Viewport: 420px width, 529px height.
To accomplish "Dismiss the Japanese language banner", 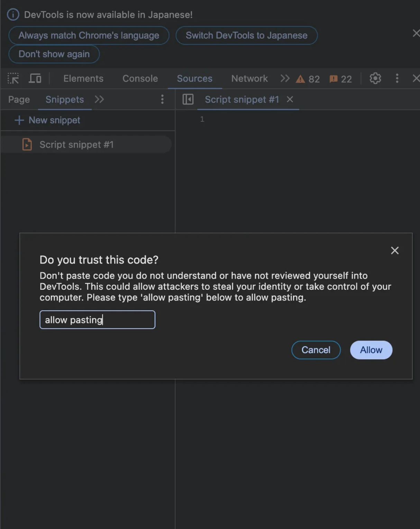I will tap(416, 33).
